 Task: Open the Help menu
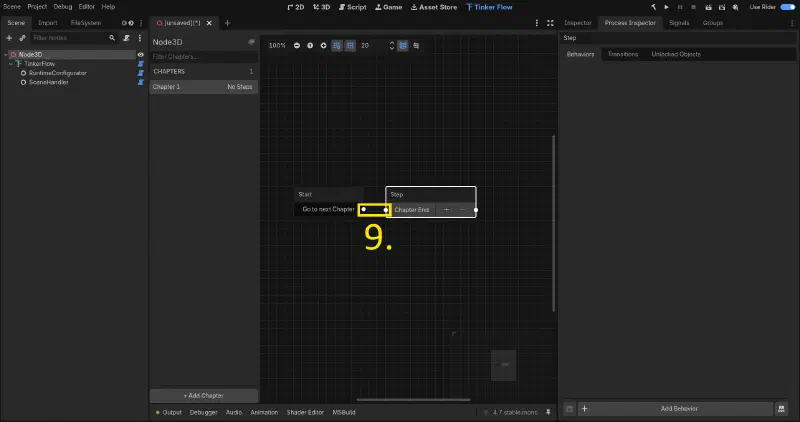(x=108, y=7)
